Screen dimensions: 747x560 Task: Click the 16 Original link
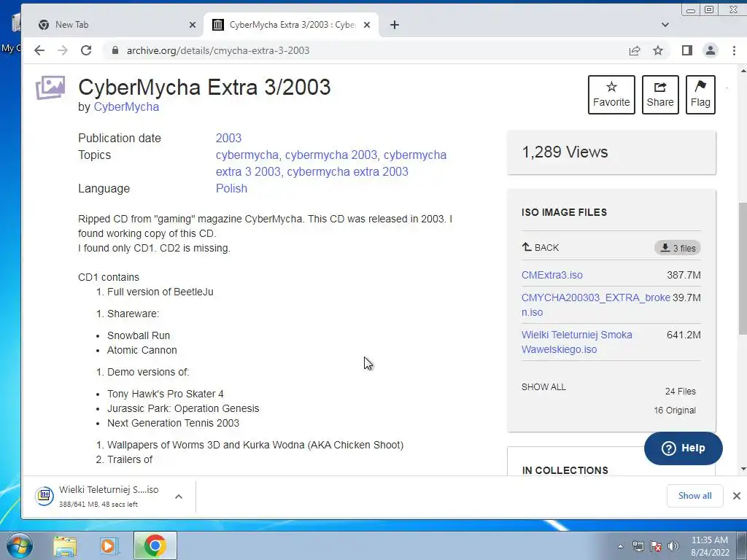point(675,411)
